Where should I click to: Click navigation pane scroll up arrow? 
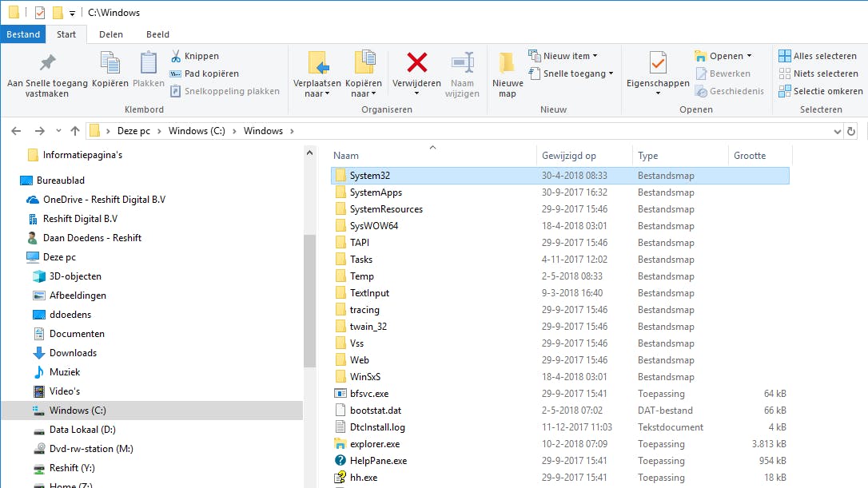tap(309, 153)
